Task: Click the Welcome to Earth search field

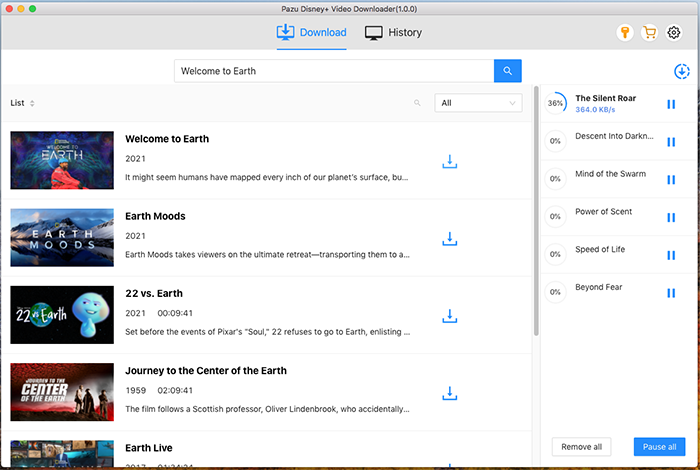Action: pos(333,71)
